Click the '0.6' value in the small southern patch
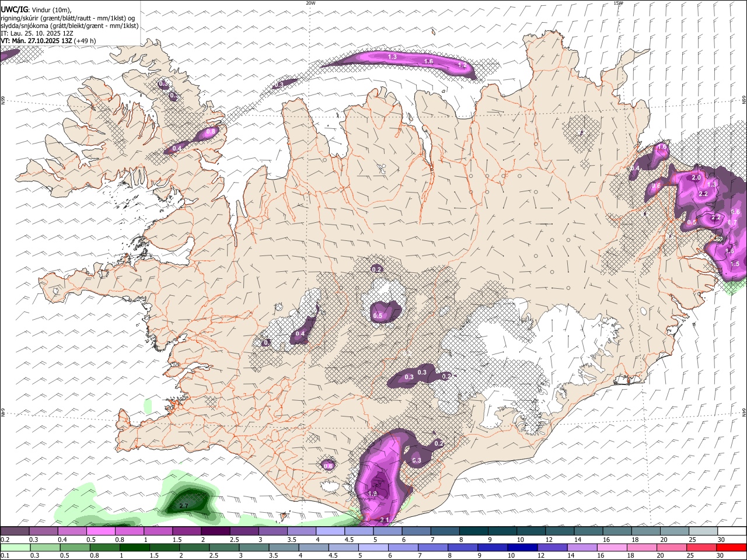 tap(328, 466)
